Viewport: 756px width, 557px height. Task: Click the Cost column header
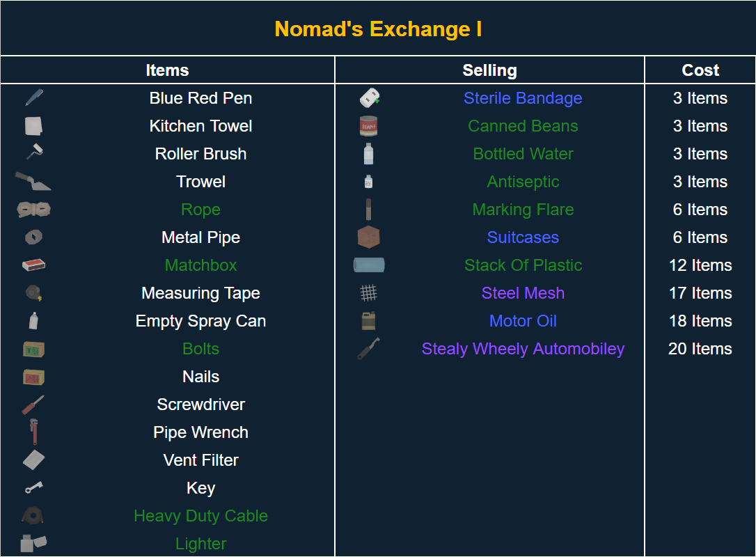[700, 70]
